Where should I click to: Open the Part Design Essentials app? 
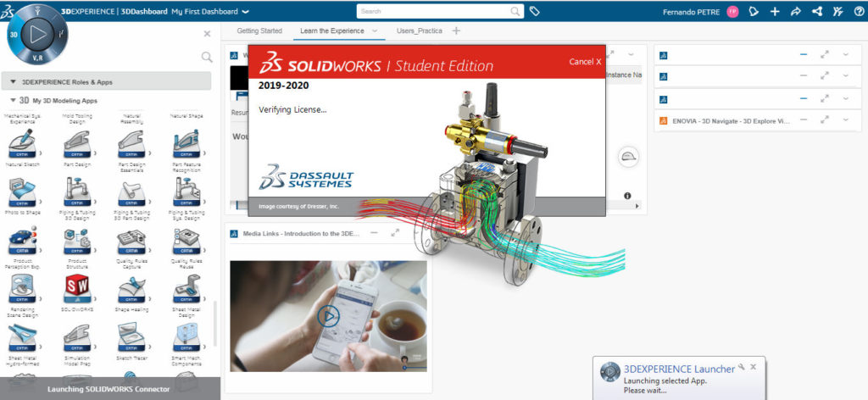[131, 144]
